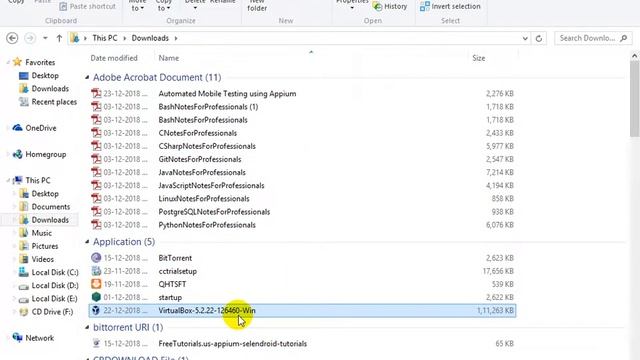Go up one folder level

pos(59,38)
